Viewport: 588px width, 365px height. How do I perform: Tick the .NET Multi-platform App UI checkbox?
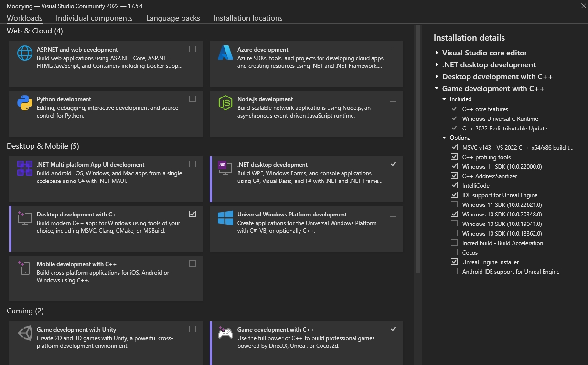192,164
